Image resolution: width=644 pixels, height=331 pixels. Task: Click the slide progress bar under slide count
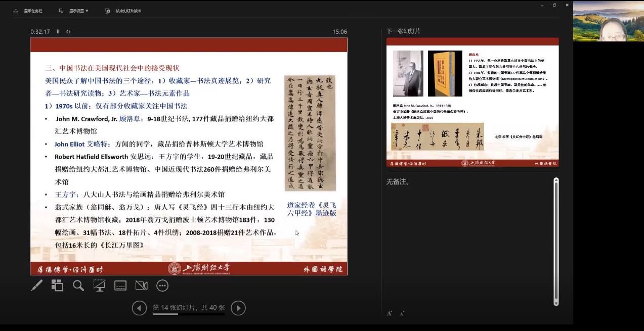[x=189, y=314]
